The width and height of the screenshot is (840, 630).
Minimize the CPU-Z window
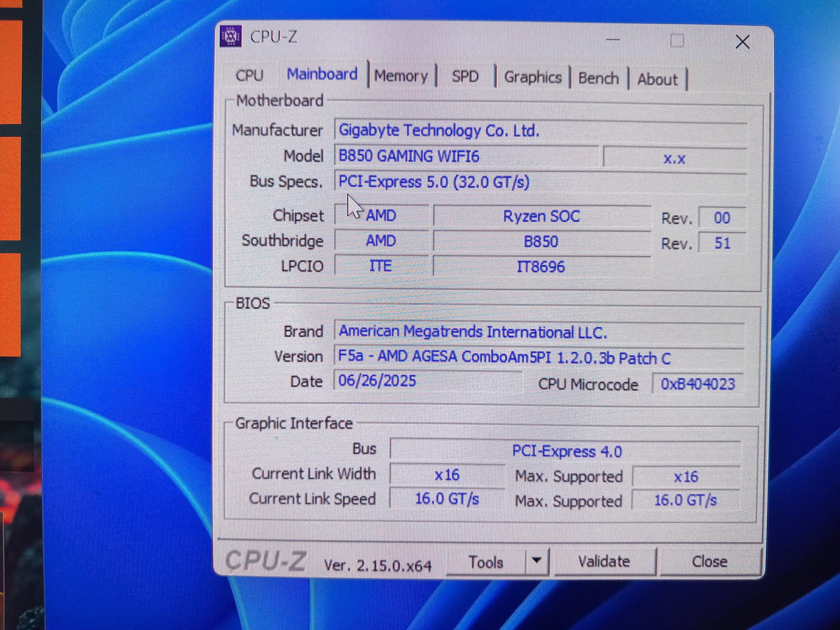613,39
